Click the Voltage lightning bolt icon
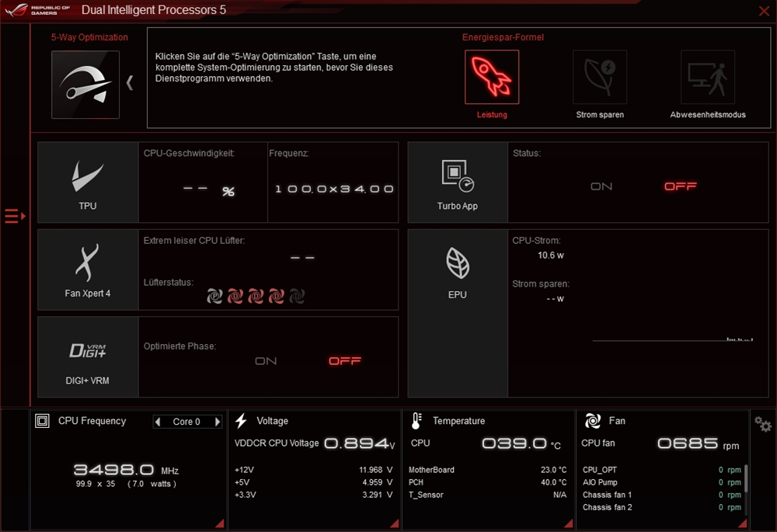Viewport: 777px width, 532px height. coord(241,420)
